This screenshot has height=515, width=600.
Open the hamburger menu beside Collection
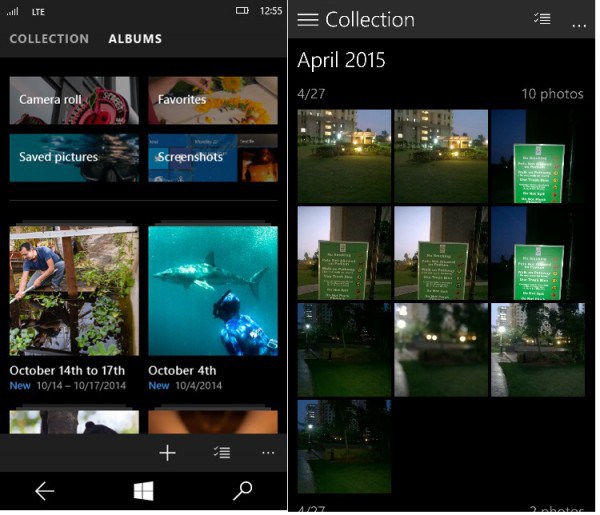coord(308,20)
